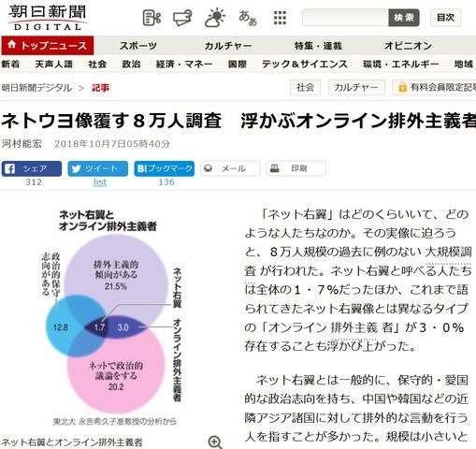Click the printer icon

pos(275,168)
